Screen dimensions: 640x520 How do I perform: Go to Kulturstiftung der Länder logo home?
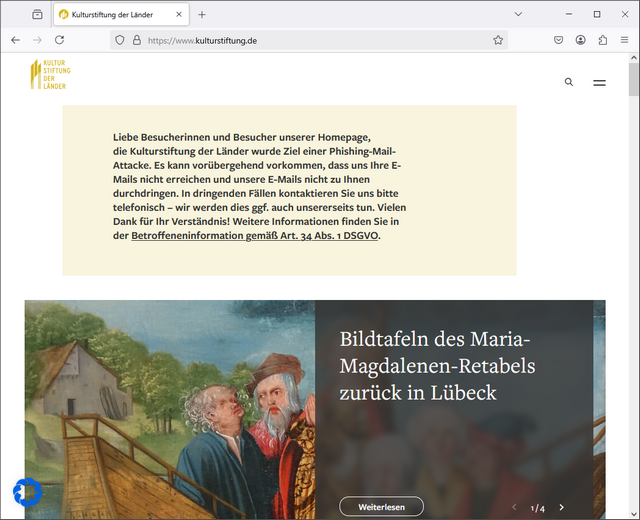point(51,74)
